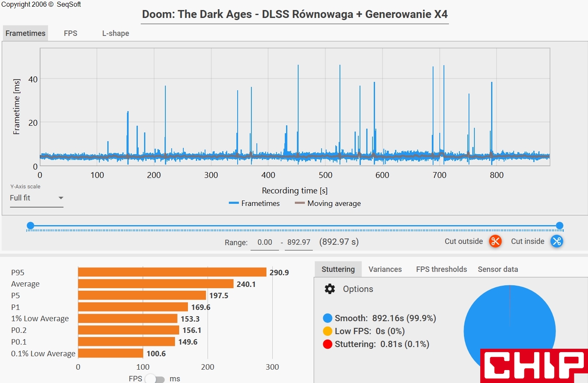Open the Variances tab

(x=385, y=269)
